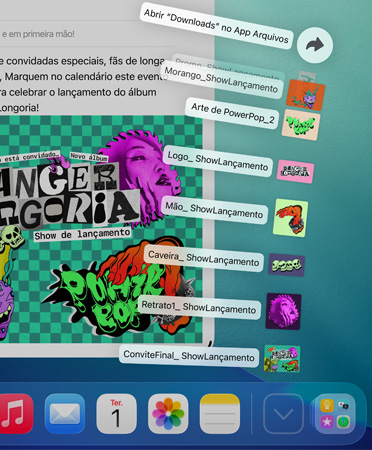Open the Arte de PowerPop_2 file label
Viewport: 372px width, 450px height.
click(232, 113)
